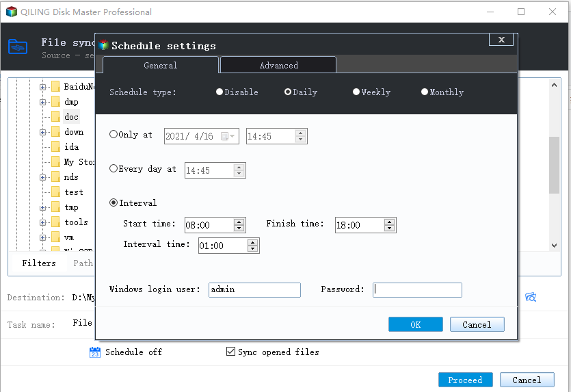Decrease the Start time value
The image size is (571, 392).
[239, 228]
